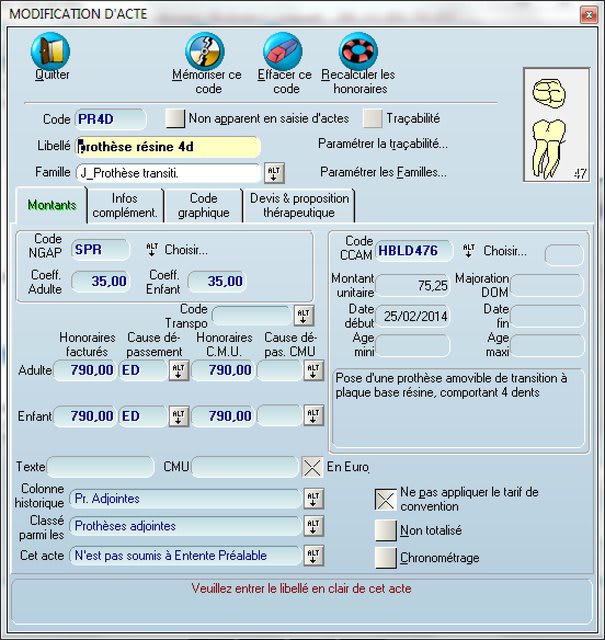This screenshot has width=605, height=640.
Task: Click the Mémoriser ce code icon
Action: [206, 51]
